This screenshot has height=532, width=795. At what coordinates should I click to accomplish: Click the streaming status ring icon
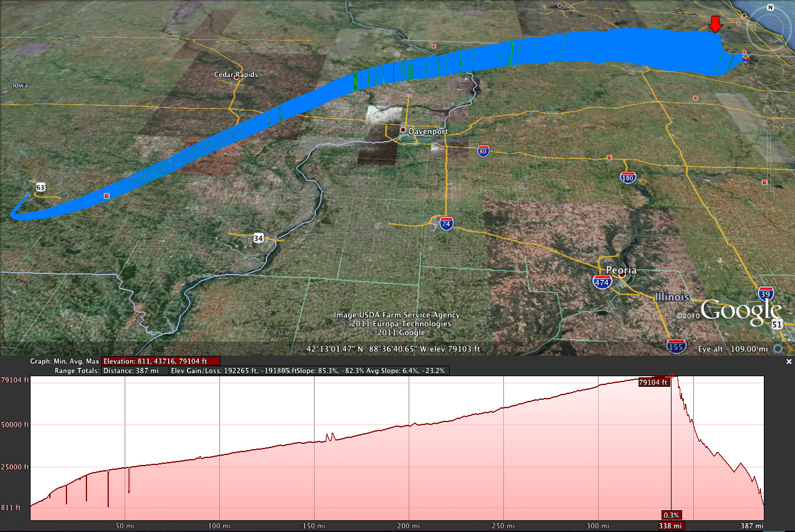[x=778, y=349]
